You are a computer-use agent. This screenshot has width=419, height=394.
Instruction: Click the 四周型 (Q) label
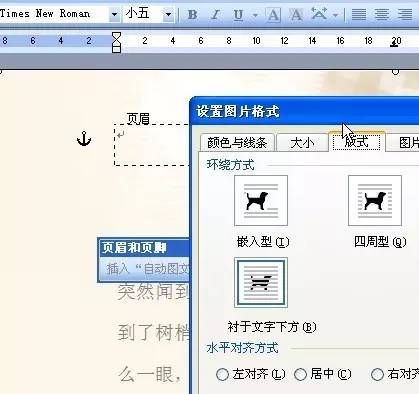(380, 241)
